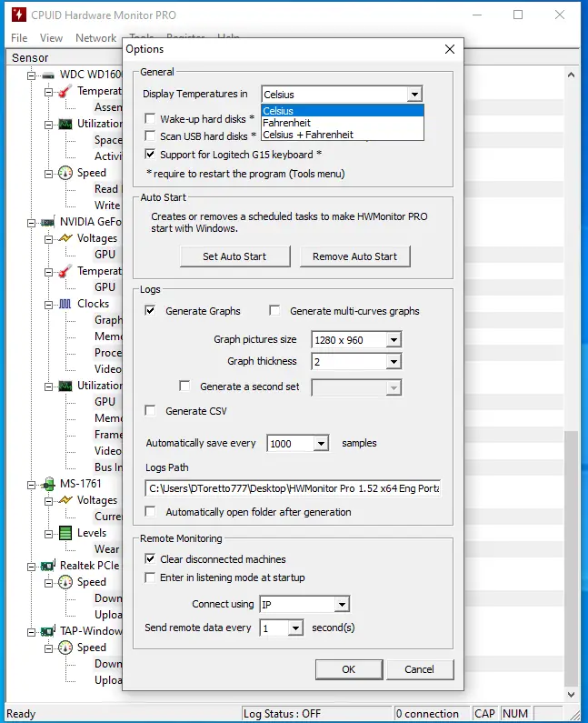The height and width of the screenshot is (723, 588).
Task: Collapse the MS-1761 tree node
Action: pyautogui.click(x=31, y=485)
